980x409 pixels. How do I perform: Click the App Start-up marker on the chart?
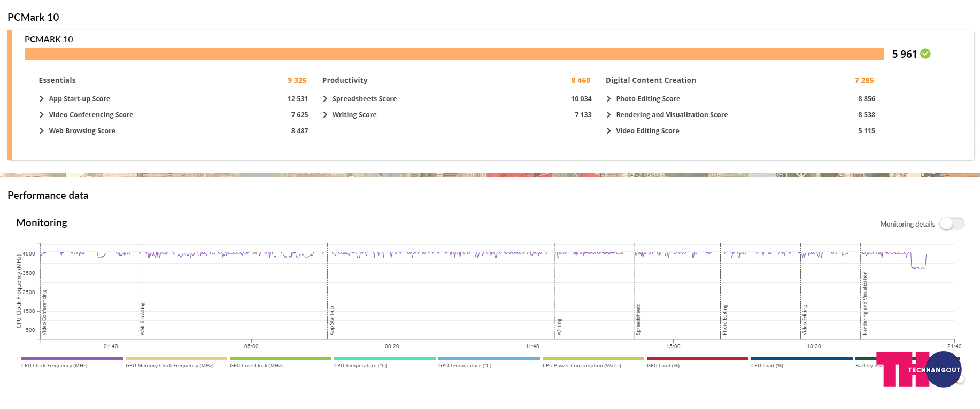(x=332, y=321)
